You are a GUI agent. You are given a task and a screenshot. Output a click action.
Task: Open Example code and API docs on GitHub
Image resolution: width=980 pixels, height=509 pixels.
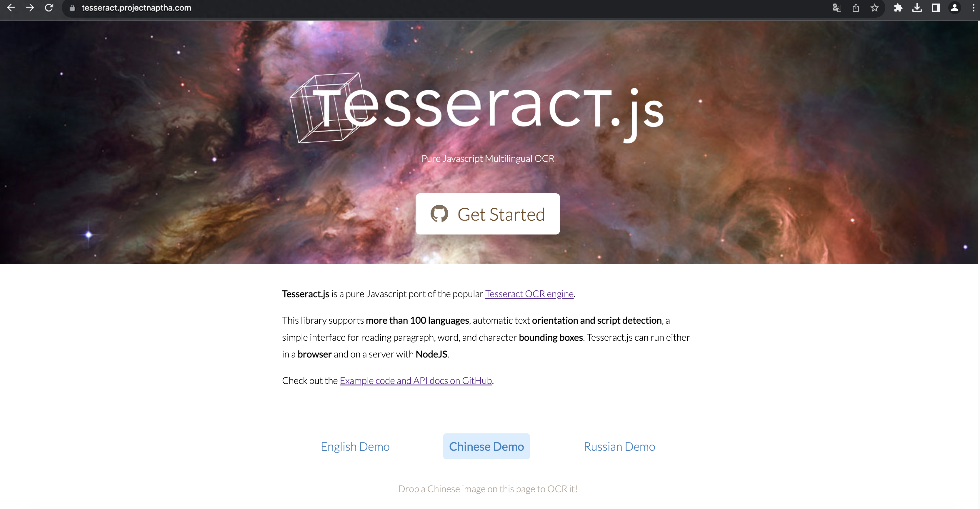[x=416, y=380]
